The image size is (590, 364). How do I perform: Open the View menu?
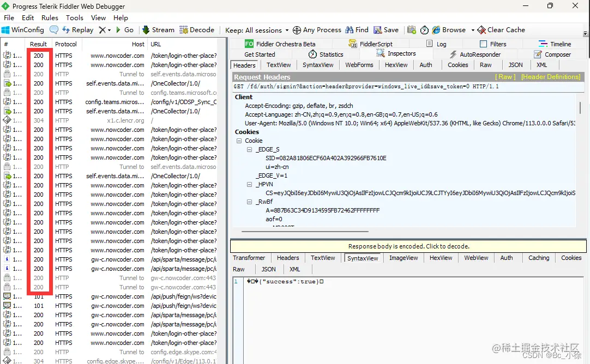pyautogui.click(x=98, y=17)
